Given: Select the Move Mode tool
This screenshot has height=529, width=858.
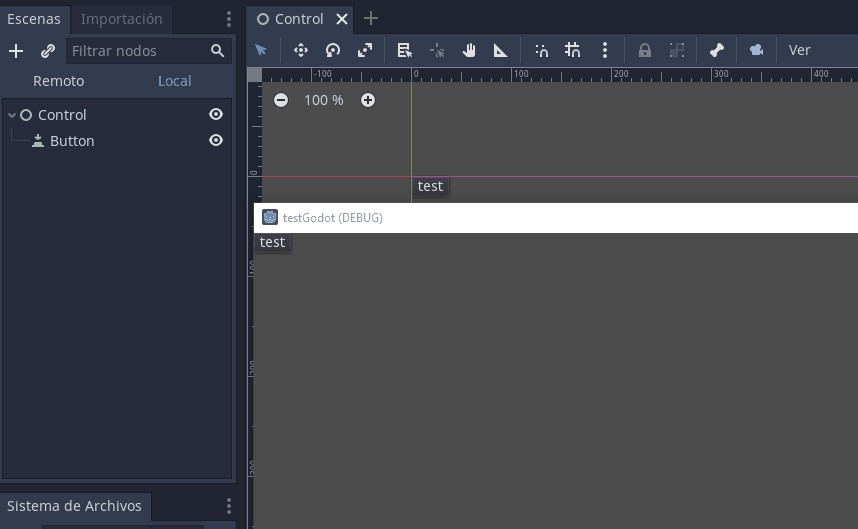Looking at the screenshot, I should 300,50.
